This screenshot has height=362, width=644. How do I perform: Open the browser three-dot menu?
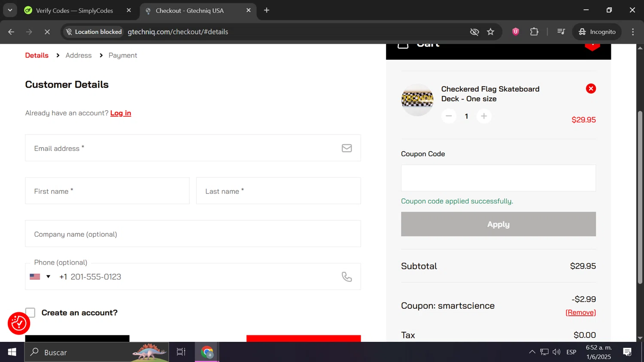[x=633, y=32]
